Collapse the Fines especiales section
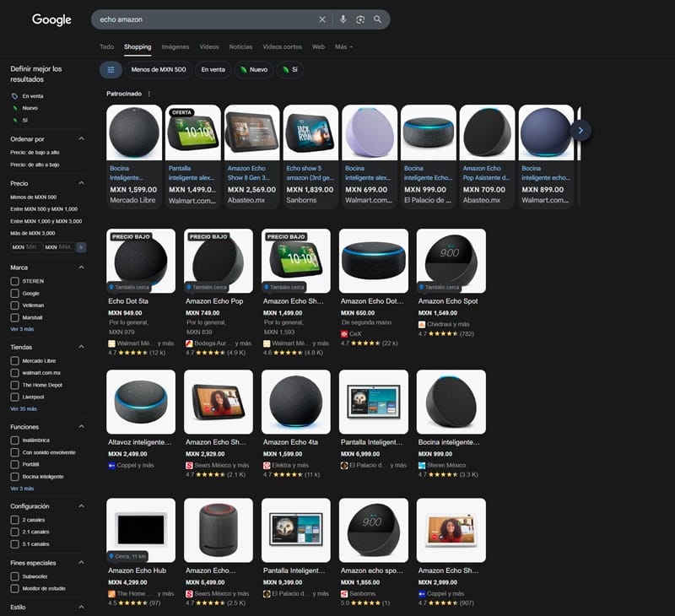 click(x=81, y=563)
